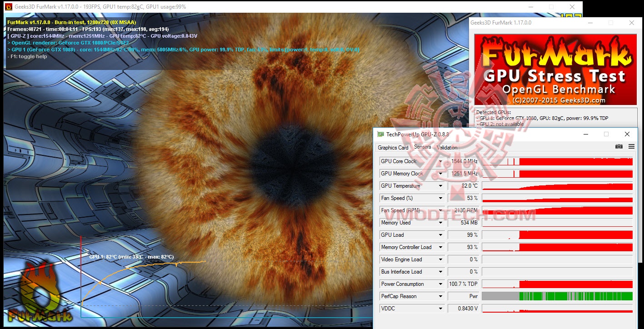This screenshot has width=644, height=329.
Task: Minimize the FurMark burn-in test window
Action: click(x=530, y=7)
